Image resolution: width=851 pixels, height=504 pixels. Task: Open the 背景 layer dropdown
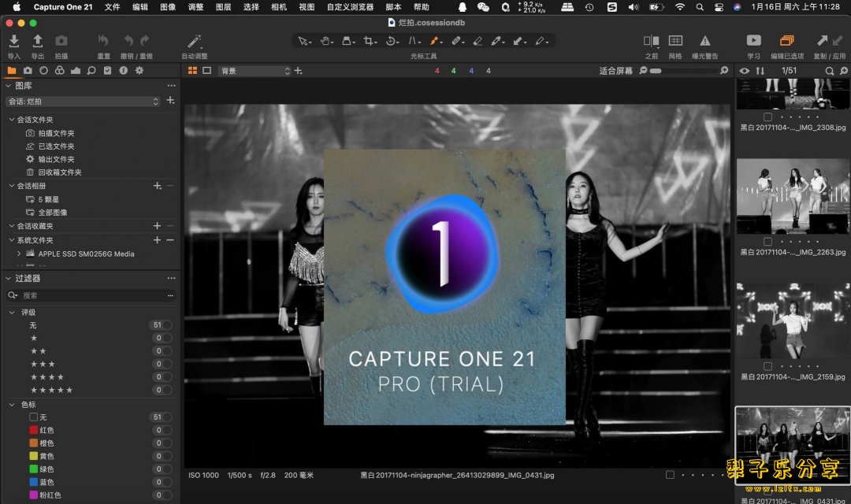point(255,71)
